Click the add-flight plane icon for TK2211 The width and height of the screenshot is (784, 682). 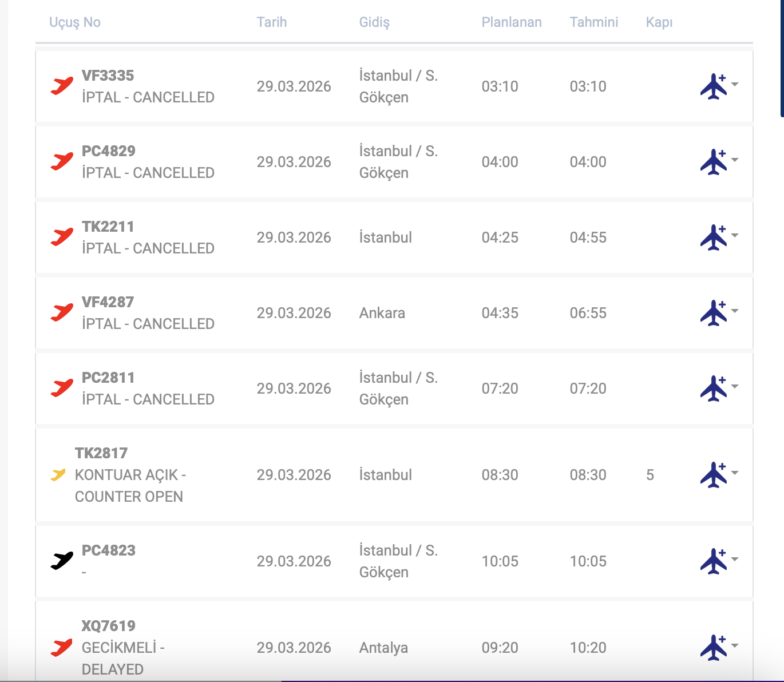point(713,237)
